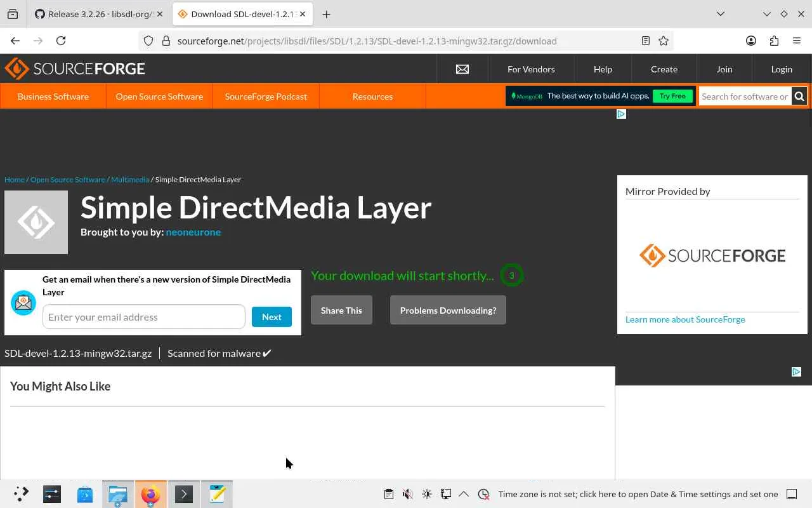This screenshot has height=508, width=812.
Task: View site security padlock information
Action: [x=166, y=41]
